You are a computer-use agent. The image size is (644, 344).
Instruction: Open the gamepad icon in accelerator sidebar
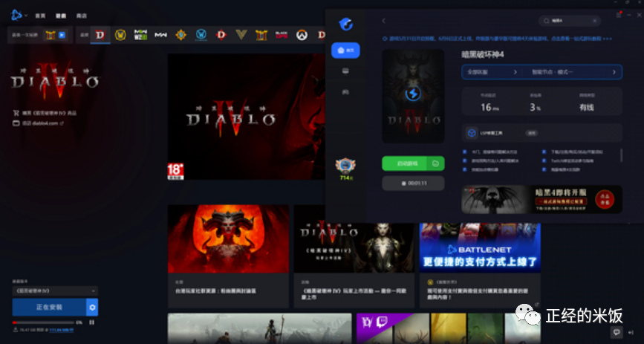click(x=345, y=92)
